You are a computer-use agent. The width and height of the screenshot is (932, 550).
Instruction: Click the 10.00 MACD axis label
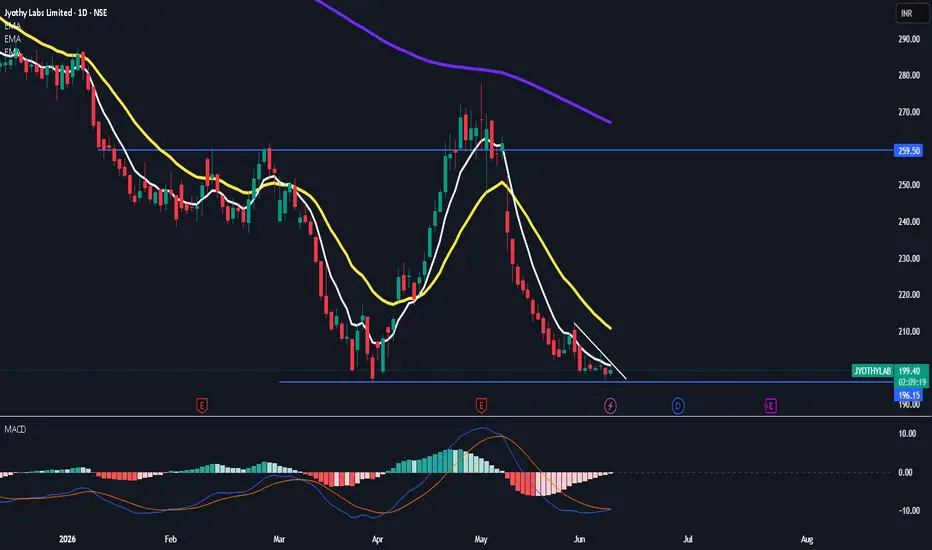pos(907,433)
